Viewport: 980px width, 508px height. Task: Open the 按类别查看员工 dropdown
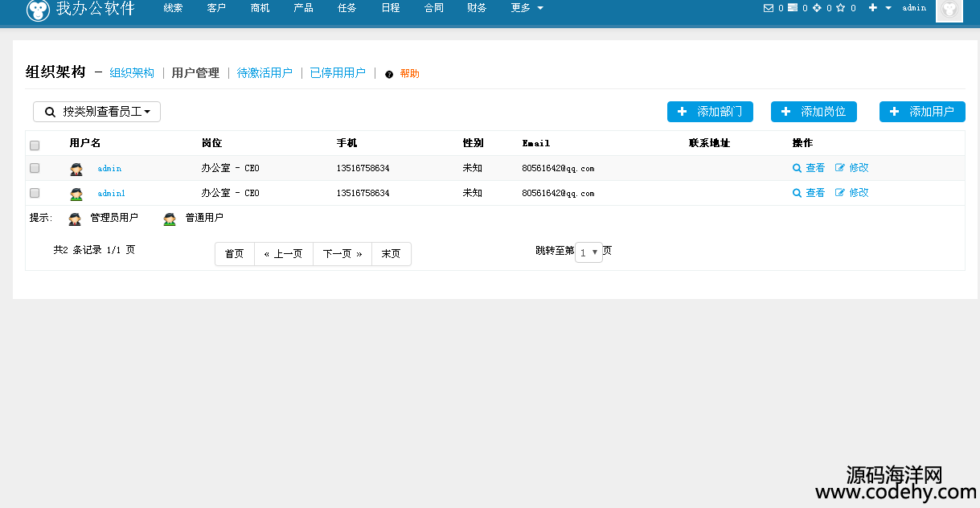click(96, 112)
